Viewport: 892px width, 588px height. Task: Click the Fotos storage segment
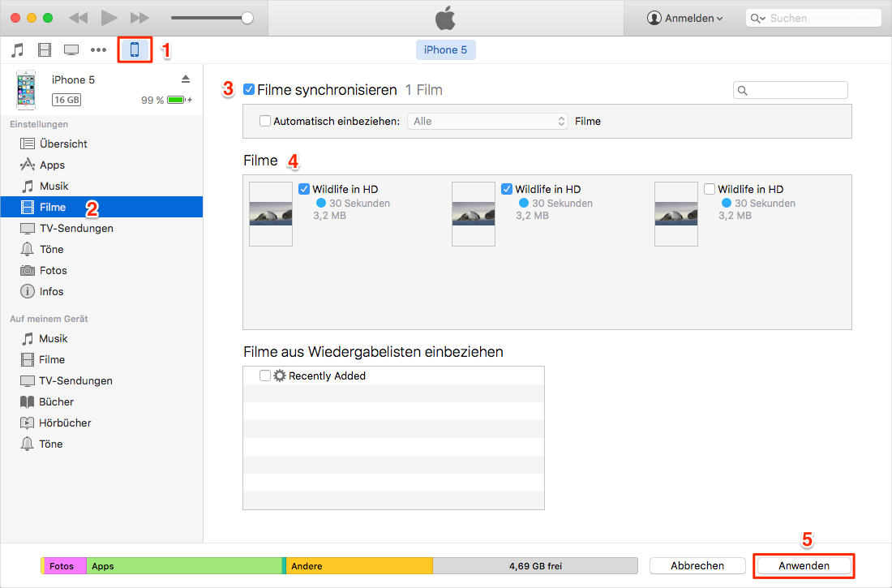66,566
